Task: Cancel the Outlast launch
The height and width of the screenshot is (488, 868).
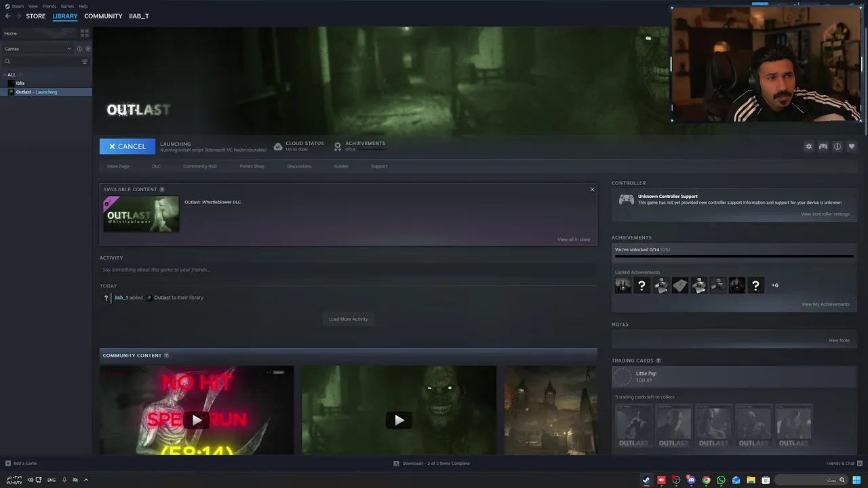Action: click(127, 146)
